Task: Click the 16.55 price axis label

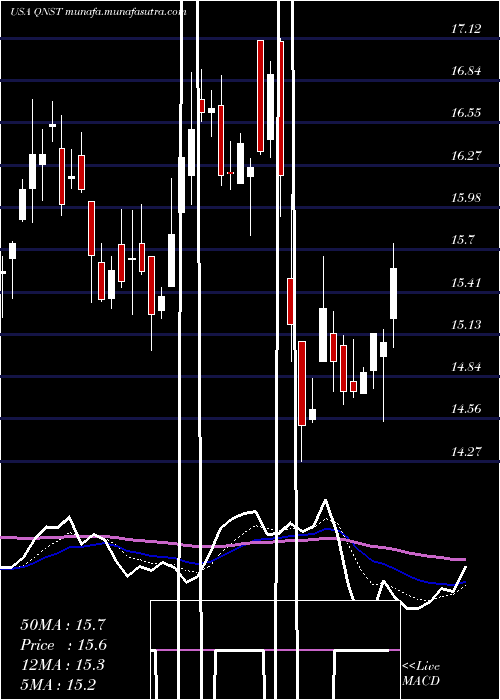Action: 466,112
